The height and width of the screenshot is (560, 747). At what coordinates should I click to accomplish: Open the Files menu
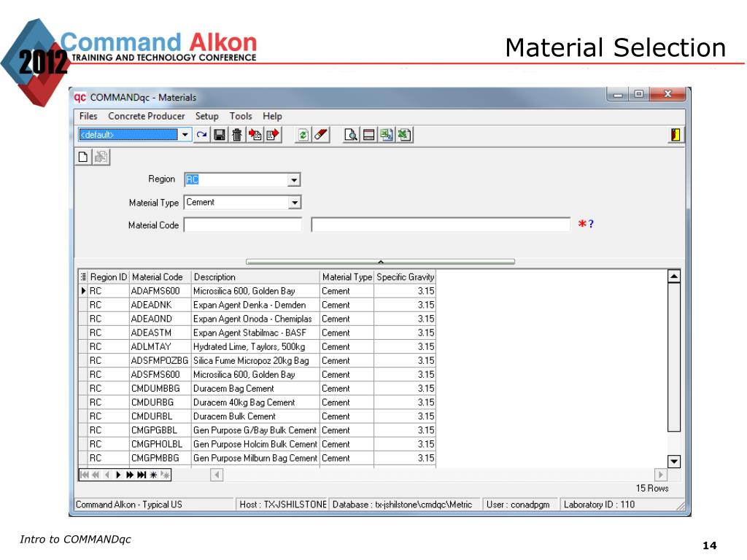[88, 116]
